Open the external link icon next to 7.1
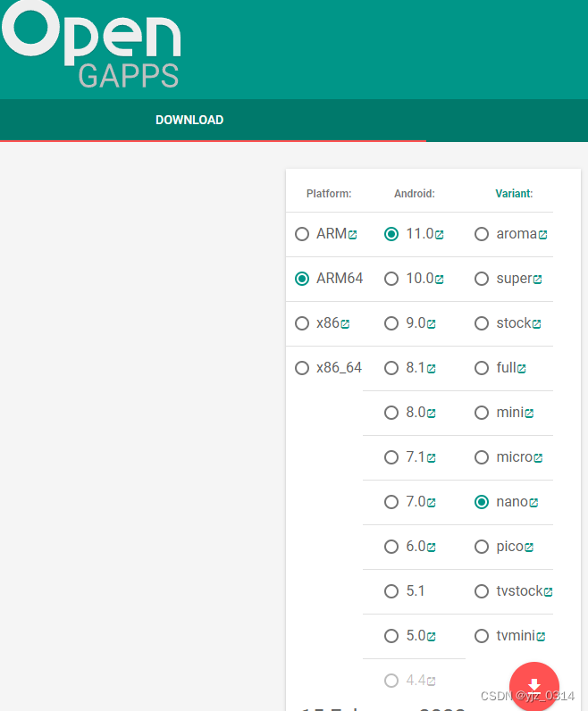 [x=432, y=458]
